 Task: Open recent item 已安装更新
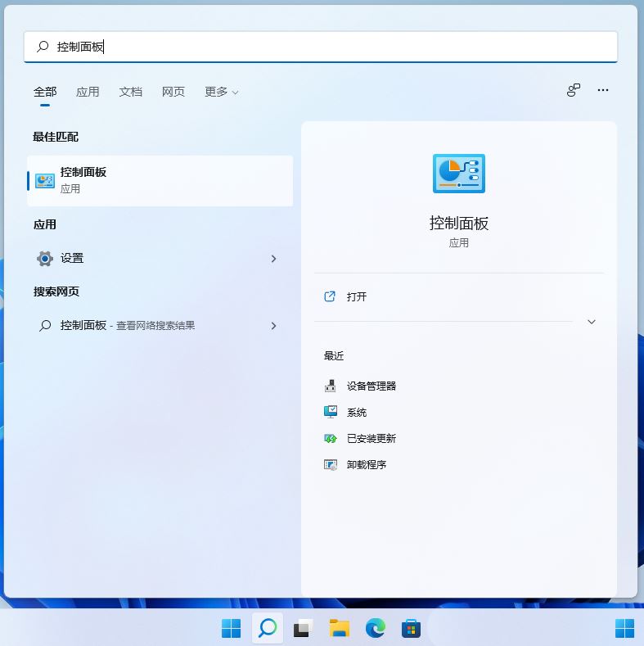click(x=372, y=438)
